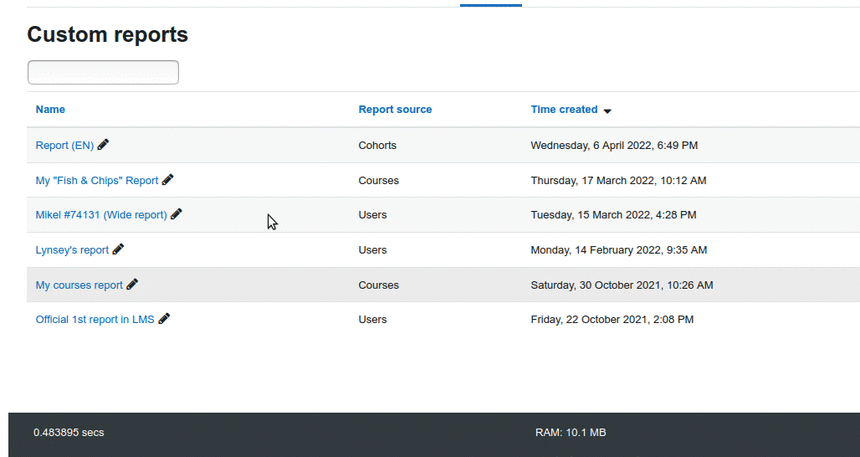Open Official 1st report in LMS
This screenshot has width=860, height=457.
95,319
